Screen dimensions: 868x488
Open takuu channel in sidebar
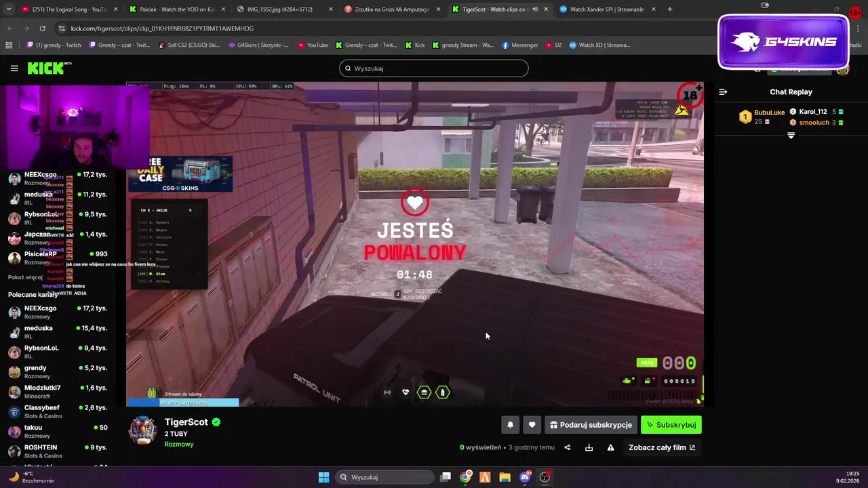[57, 431]
